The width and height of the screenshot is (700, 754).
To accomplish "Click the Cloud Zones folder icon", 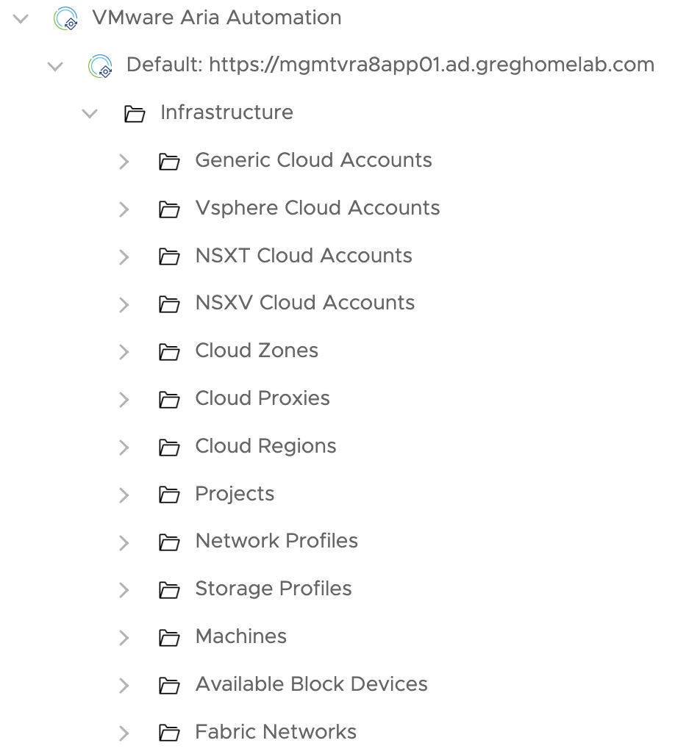I will 169,352.
